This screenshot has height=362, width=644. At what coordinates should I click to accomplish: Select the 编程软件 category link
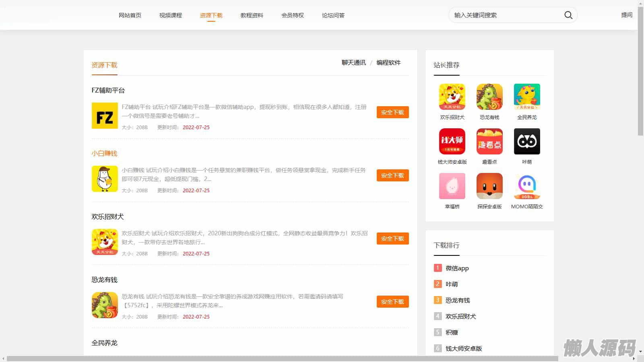(388, 63)
